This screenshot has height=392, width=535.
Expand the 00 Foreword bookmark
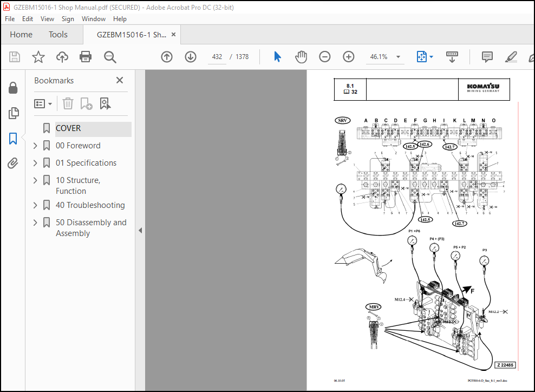[35, 146]
